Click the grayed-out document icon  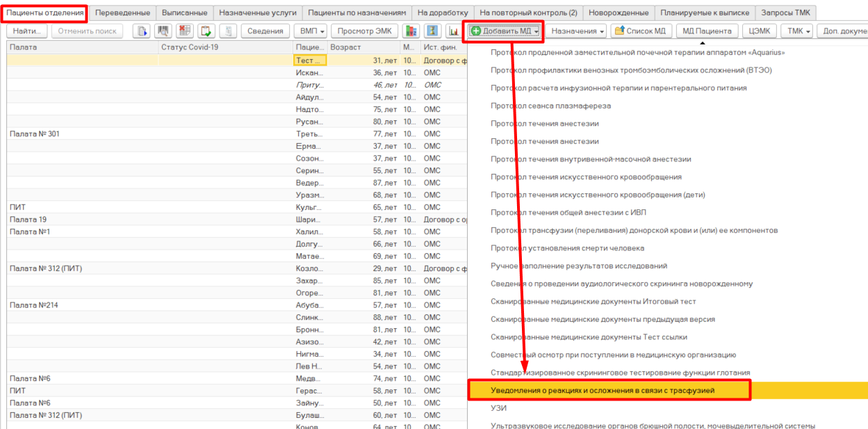coord(229,31)
